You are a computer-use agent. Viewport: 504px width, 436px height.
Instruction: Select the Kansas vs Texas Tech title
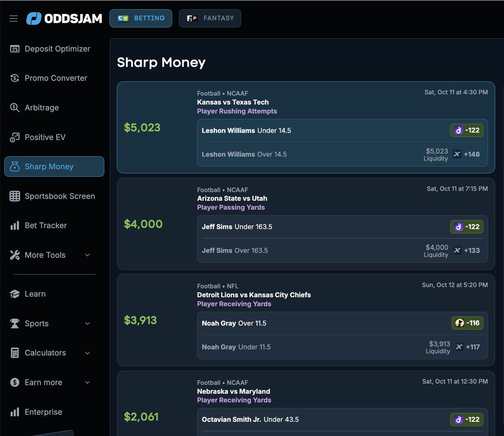233,102
